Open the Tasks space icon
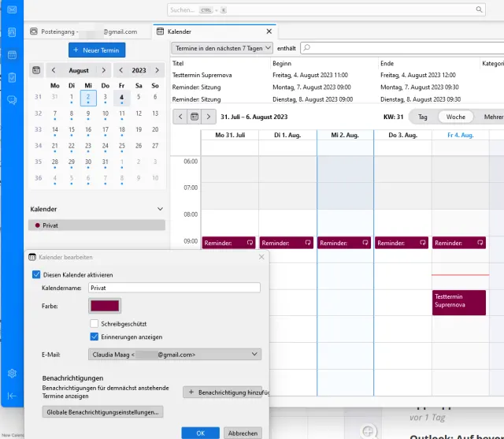Viewport: 504px width, 439px height. pyautogui.click(x=12, y=77)
